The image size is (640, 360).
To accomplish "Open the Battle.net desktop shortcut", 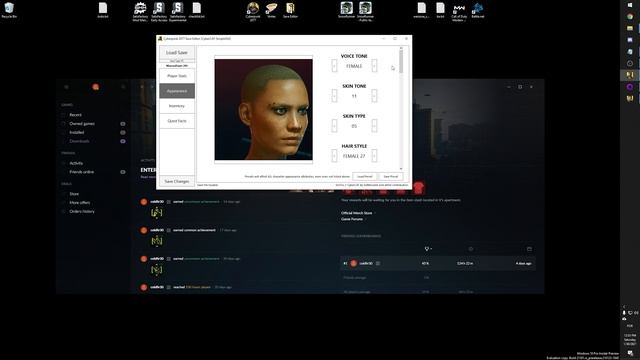I will coord(478,10).
